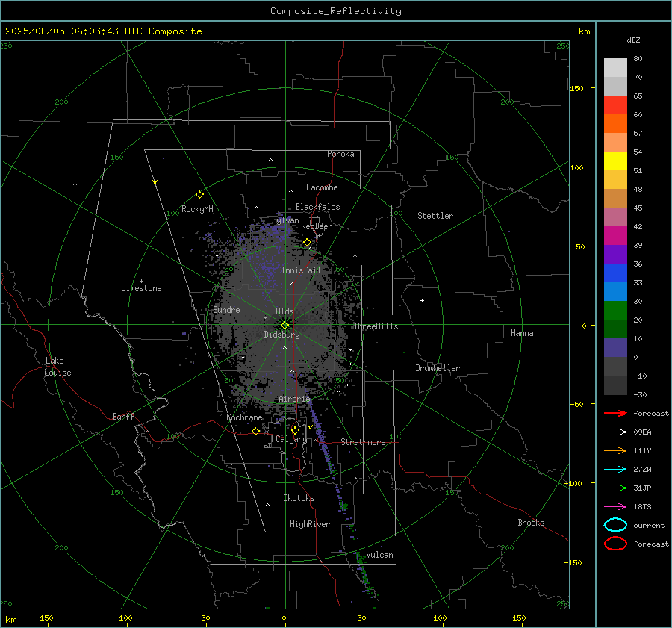672x628 pixels.
Task: Click the yellow diamond marker below Cochrane
Action: [256, 432]
